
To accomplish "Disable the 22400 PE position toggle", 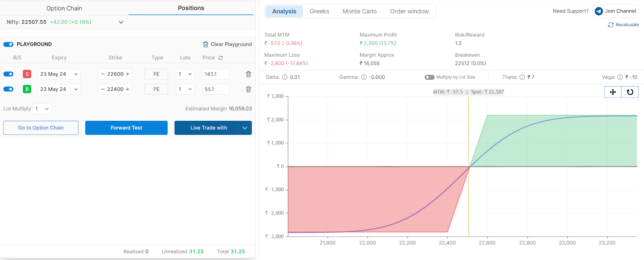I will [x=8, y=89].
